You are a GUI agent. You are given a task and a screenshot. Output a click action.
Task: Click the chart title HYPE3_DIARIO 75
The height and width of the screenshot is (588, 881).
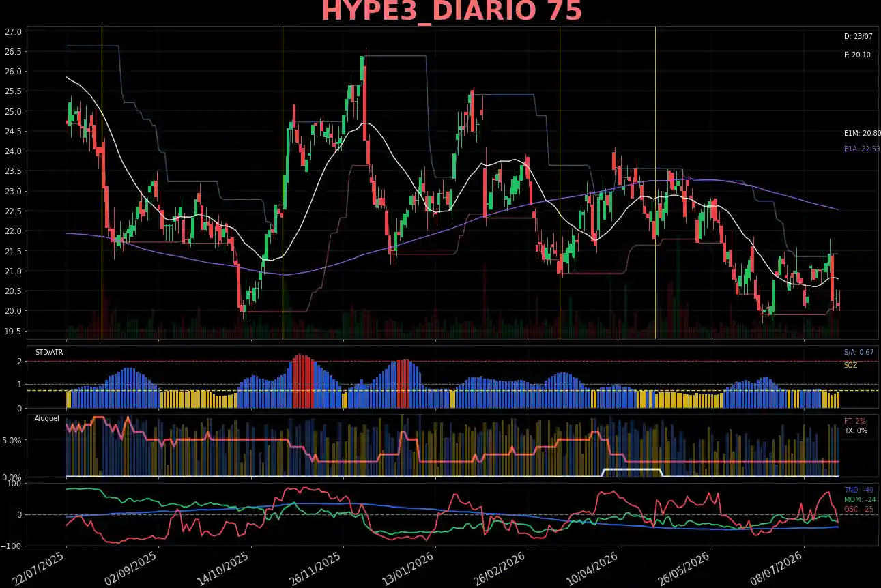coord(452,12)
